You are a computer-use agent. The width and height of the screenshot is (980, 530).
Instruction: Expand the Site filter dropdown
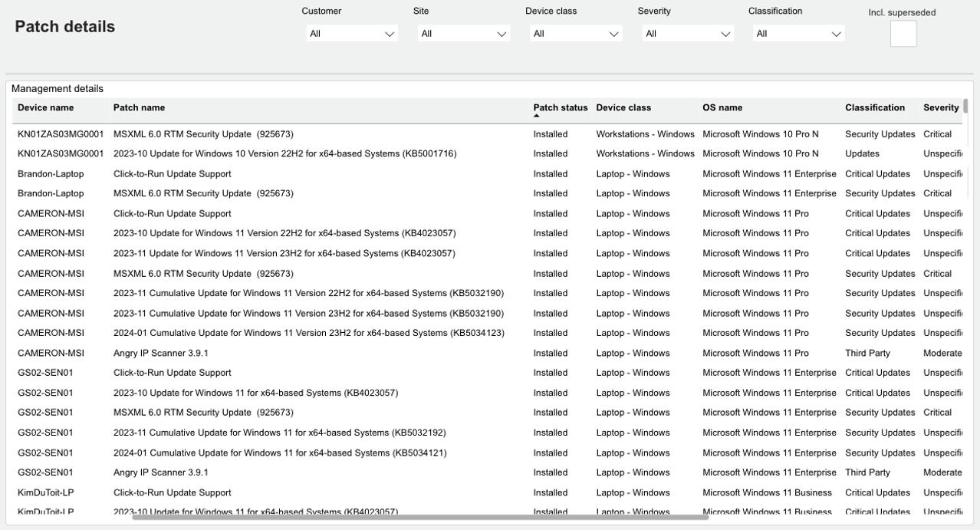tap(463, 34)
